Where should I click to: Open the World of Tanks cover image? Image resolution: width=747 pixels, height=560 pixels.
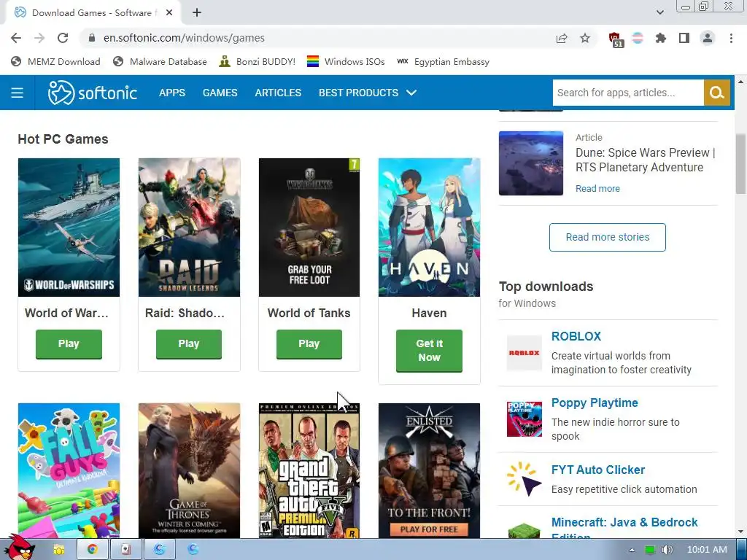coord(309,227)
